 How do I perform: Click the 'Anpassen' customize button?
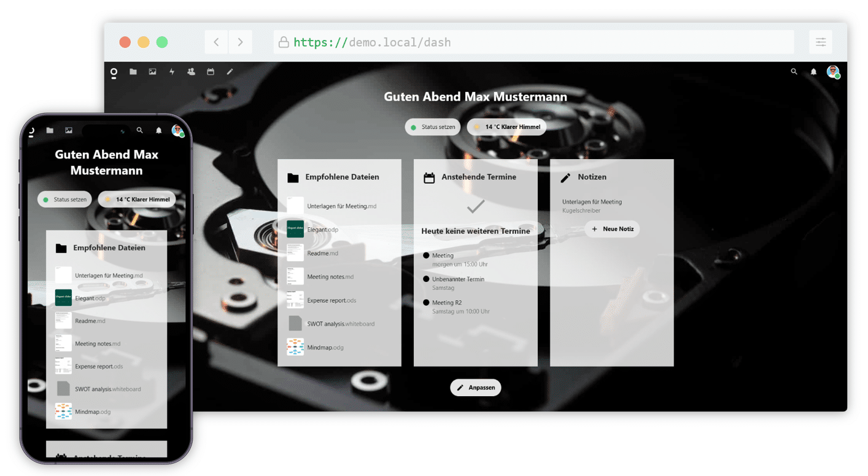(x=476, y=388)
